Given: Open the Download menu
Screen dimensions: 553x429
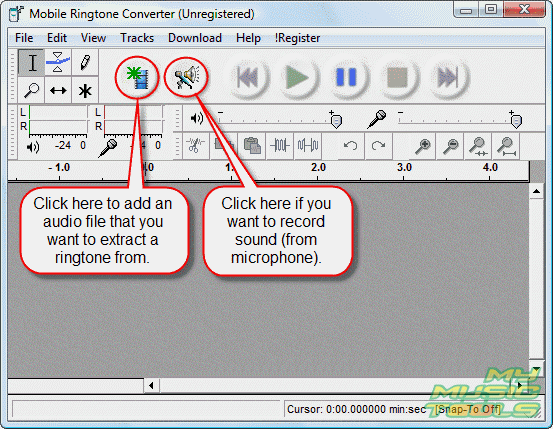Looking at the screenshot, I should (195, 38).
